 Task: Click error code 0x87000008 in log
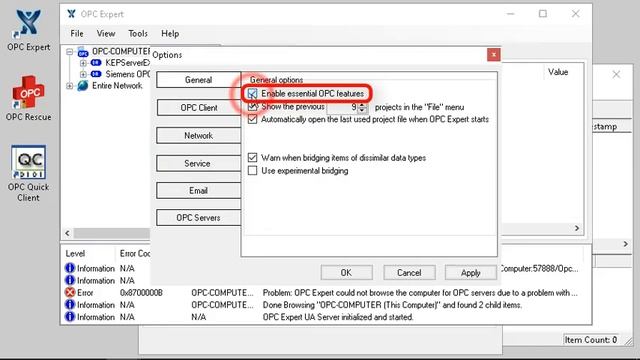141,293
